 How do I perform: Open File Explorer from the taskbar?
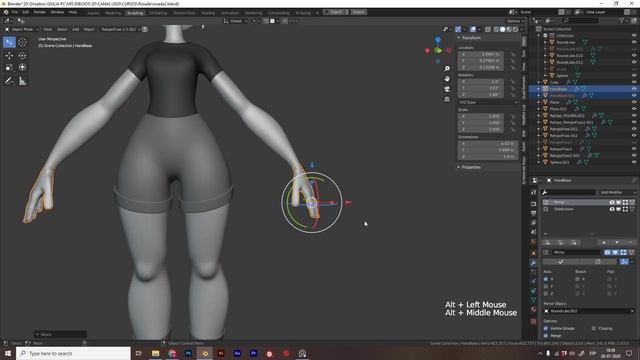[x=156, y=353]
